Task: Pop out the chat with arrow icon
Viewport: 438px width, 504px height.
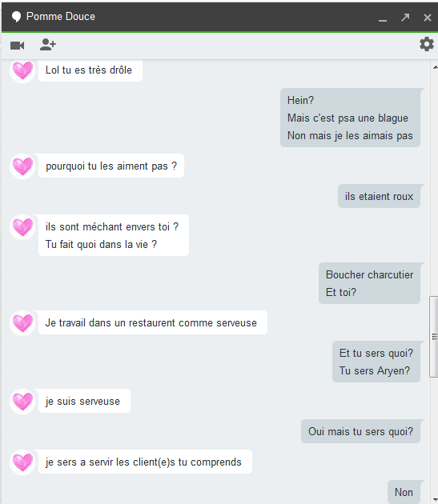Action: tap(405, 17)
